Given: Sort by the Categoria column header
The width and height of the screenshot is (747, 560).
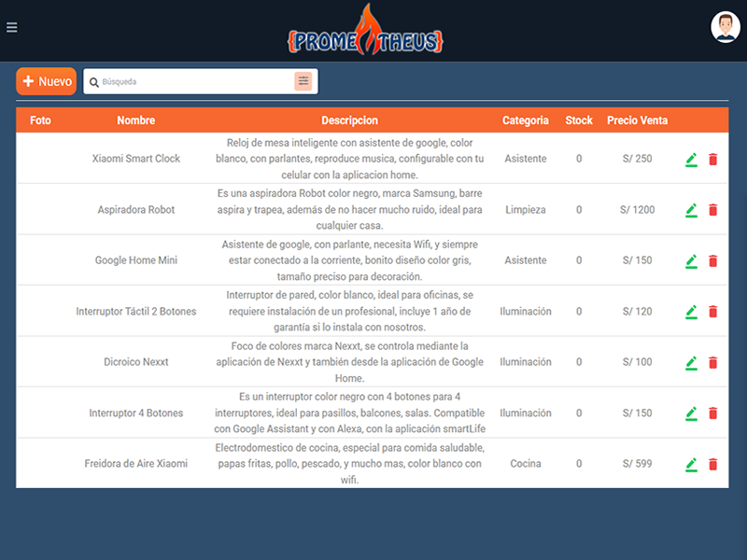Looking at the screenshot, I should [526, 120].
